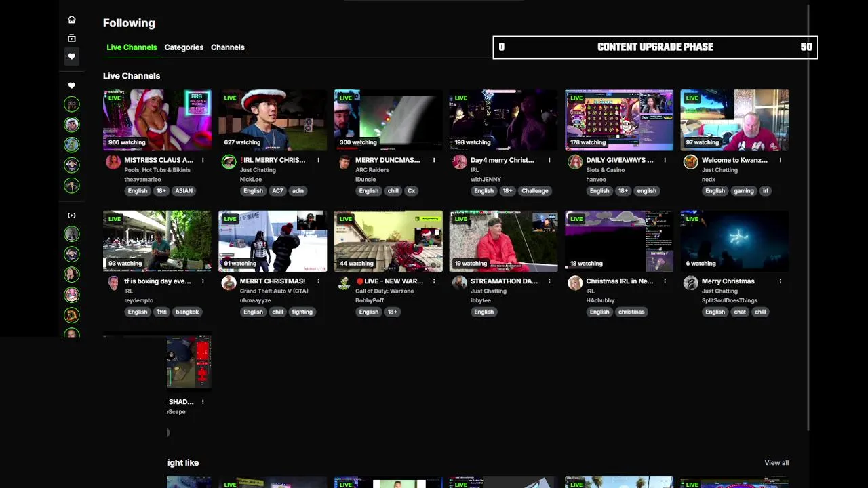Open NickLee's avatar next to IRL MERRY CHRIS title
This screenshot has height=488, width=868.
click(x=229, y=161)
